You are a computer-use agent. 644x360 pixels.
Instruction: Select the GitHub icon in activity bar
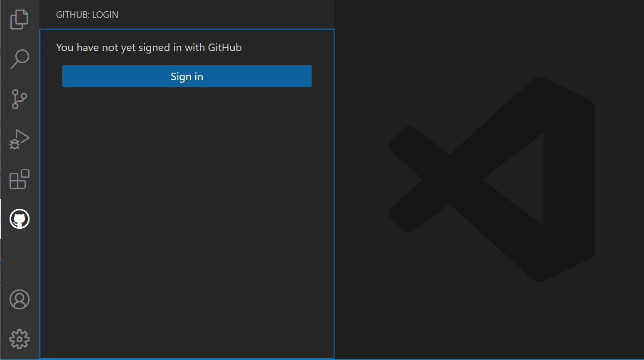(x=20, y=219)
